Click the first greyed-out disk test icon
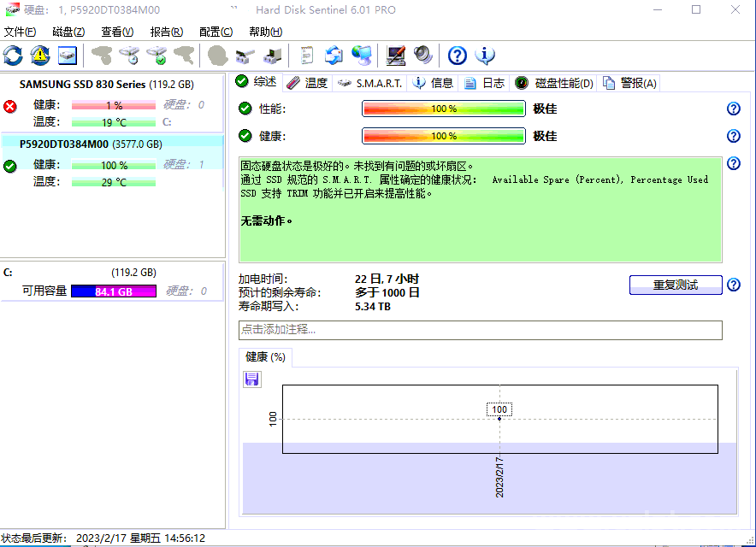756x547 pixels. pos(102,56)
